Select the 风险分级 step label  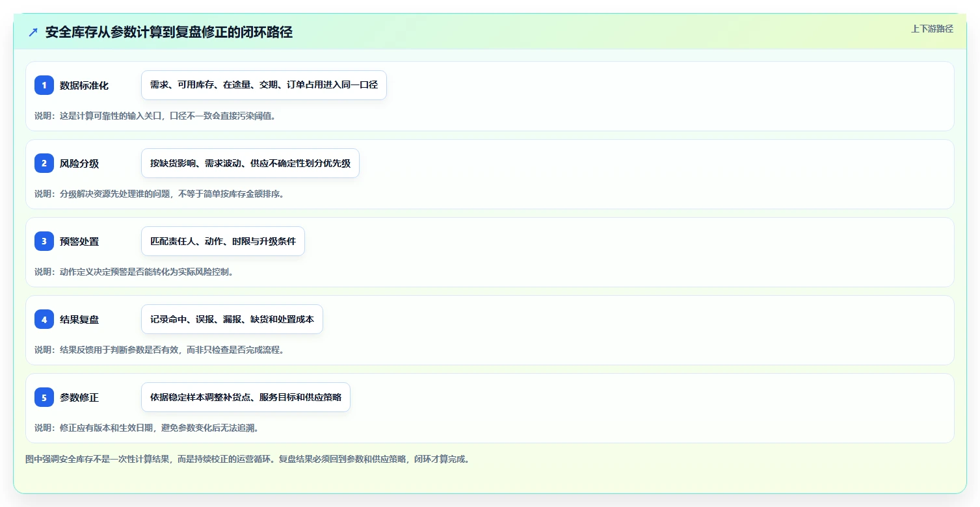pos(79,163)
